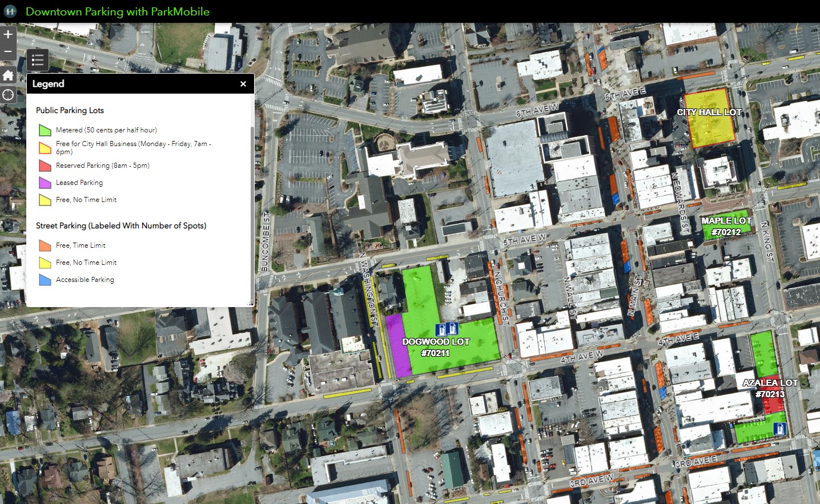Click the purple Leased Parking swatch
820x504 pixels.
45,183
